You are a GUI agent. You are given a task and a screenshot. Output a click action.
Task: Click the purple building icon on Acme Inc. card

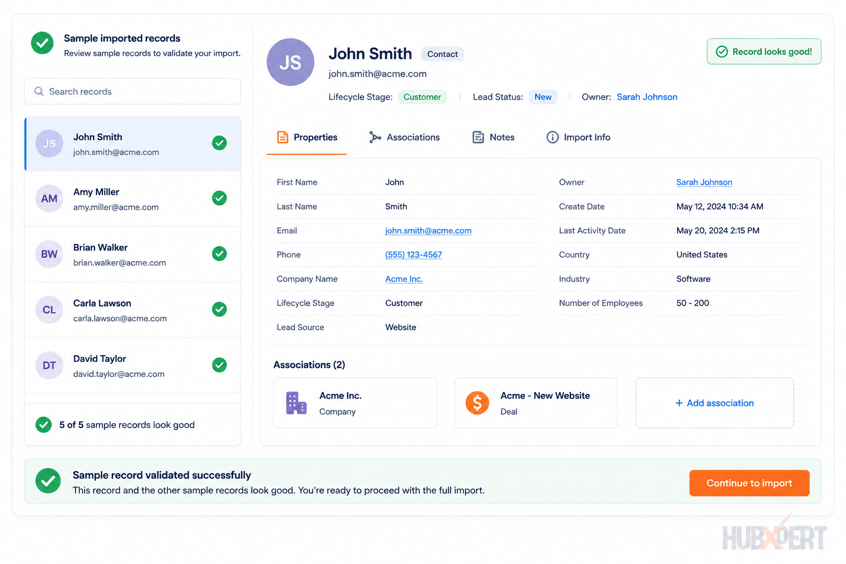296,403
